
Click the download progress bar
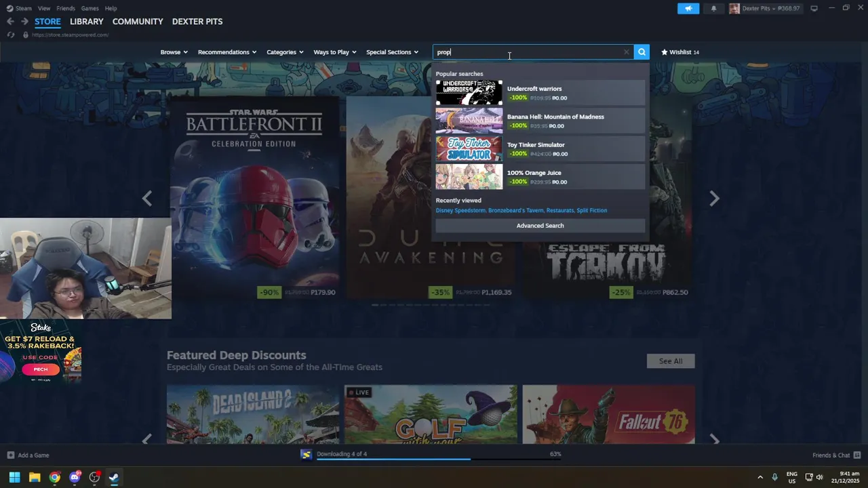pos(439,460)
